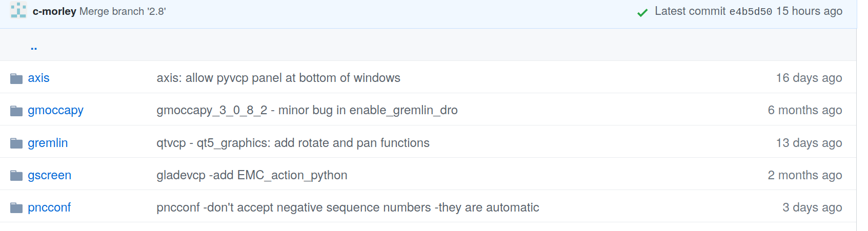
Task: Click the gremlin folder icon
Action: click(x=16, y=143)
